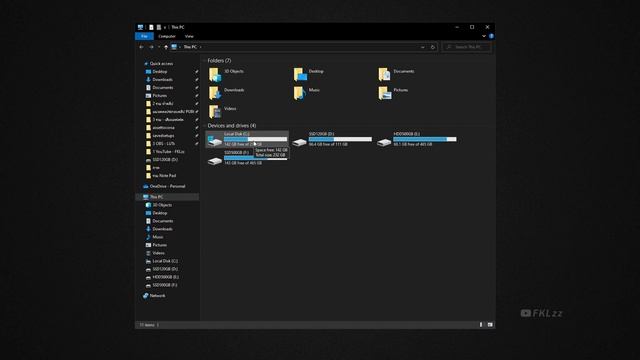Open the Music folder in the main pane
The image size is (640, 360).
tap(307, 93)
